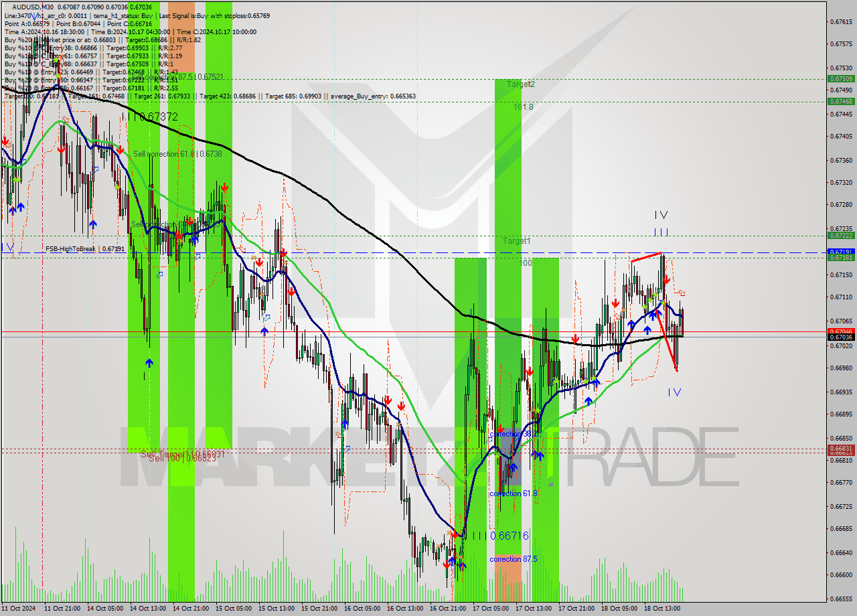Click the blue 'I I I' label above the high
This screenshot has height=616, width=857.
(x=661, y=232)
